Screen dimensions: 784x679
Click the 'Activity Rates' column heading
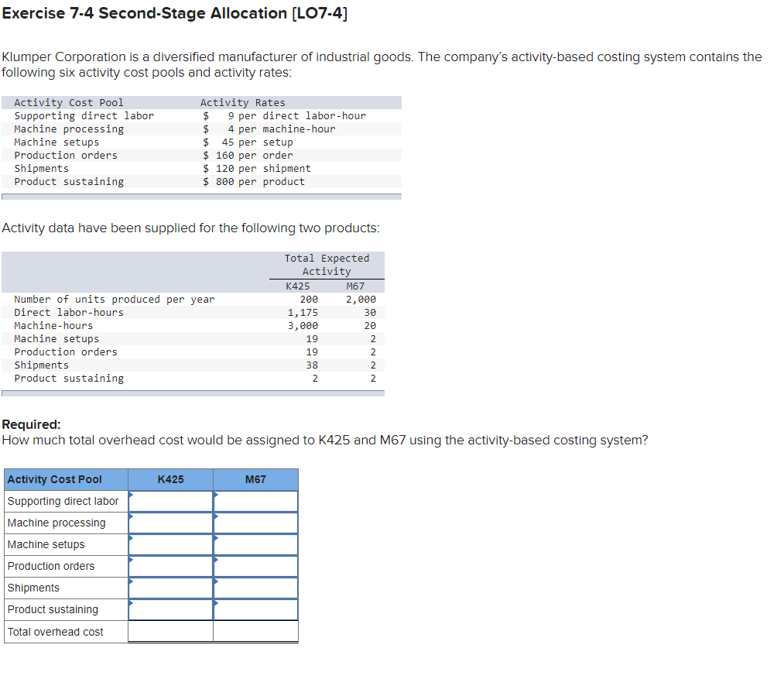pyautogui.click(x=242, y=102)
